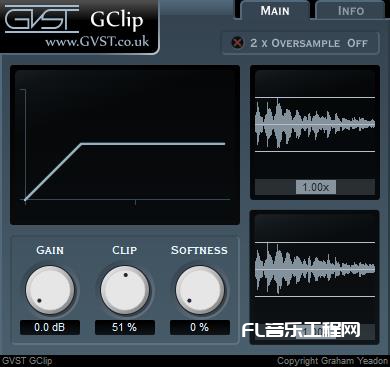Click the 1.00x zoom slider on upper waveform
The width and height of the screenshot is (390, 367).
pos(316,187)
